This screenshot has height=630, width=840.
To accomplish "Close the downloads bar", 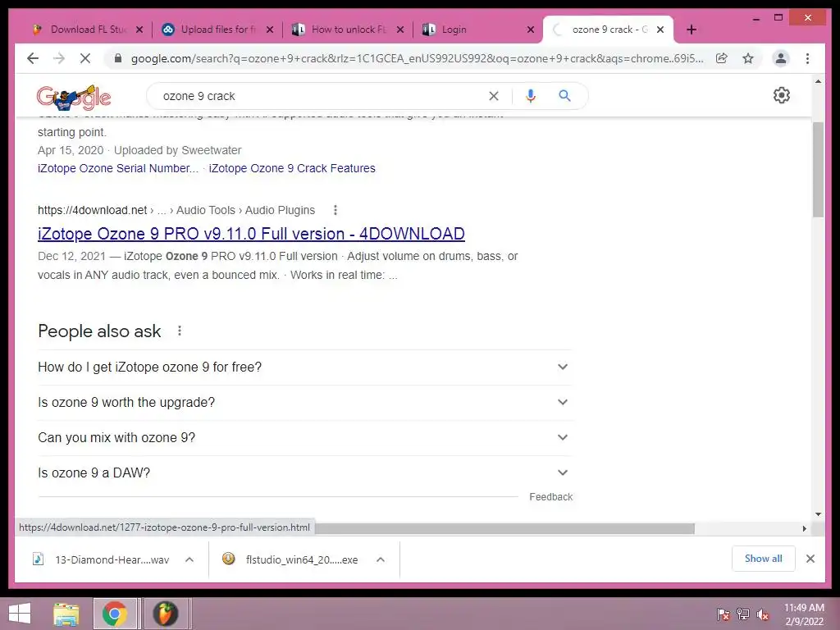I will (x=810, y=559).
